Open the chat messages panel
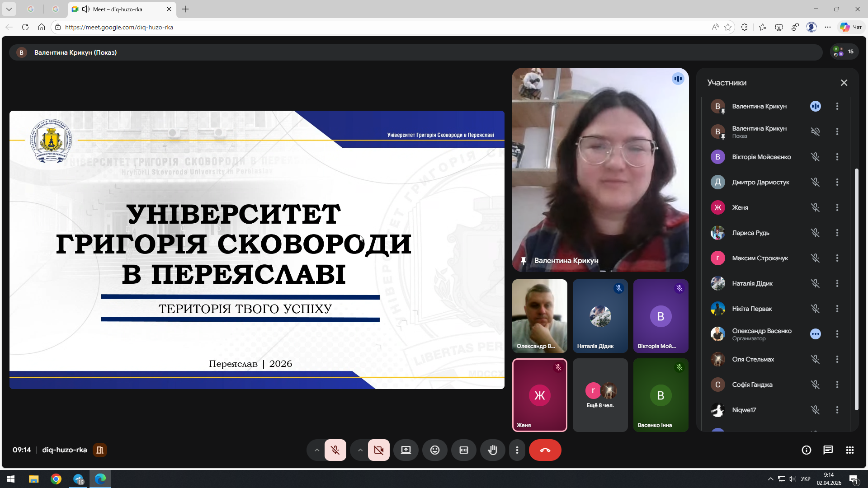The height and width of the screenshot is (488, 868). click(828, 450)
